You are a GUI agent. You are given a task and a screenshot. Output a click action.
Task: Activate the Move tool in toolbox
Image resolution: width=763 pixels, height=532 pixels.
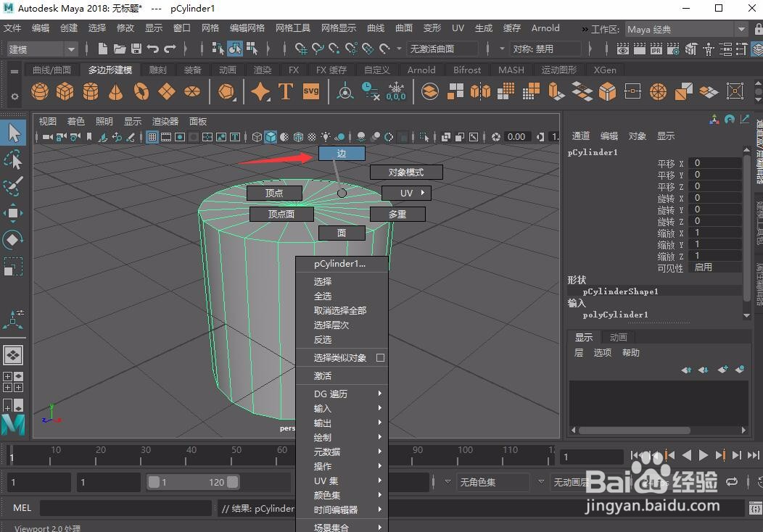pyautogui.click(x=13, y=213)
